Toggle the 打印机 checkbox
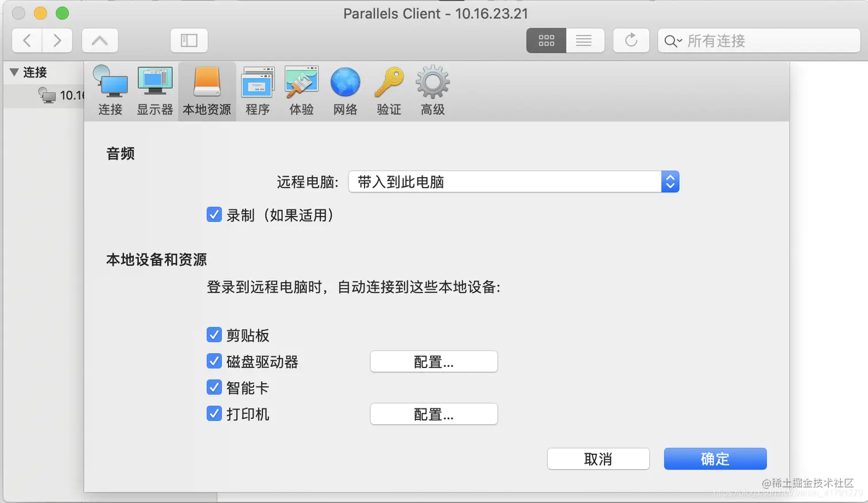 pos(214,413)
